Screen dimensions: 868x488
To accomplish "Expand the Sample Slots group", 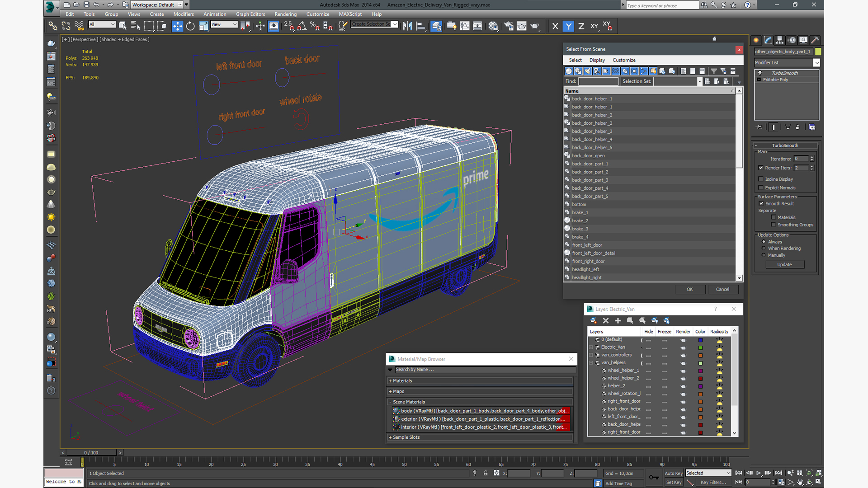I will tap(481, 437).
